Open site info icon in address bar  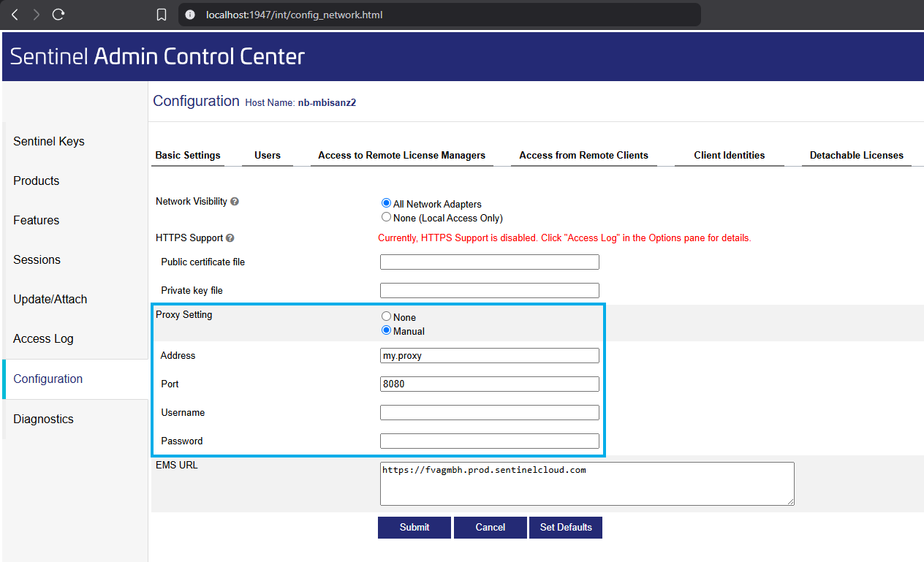coord(191,15)
